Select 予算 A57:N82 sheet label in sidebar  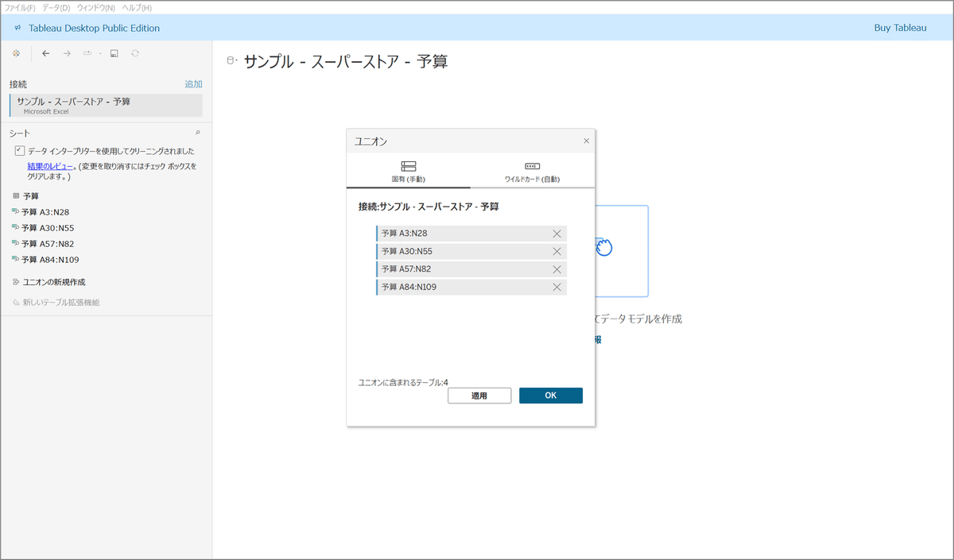pos(48,243)
